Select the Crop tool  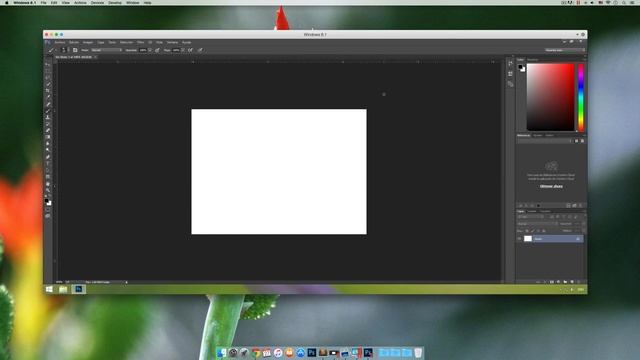coord(48,90)
